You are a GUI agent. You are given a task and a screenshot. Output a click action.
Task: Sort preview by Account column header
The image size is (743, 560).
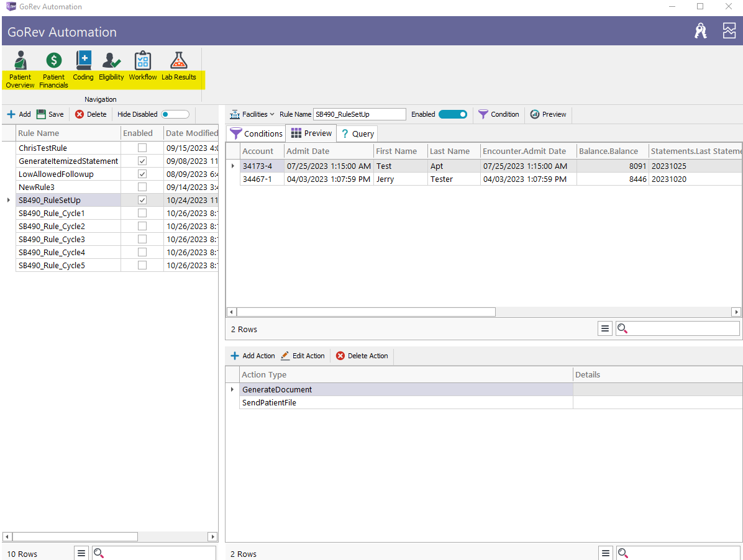262,151
